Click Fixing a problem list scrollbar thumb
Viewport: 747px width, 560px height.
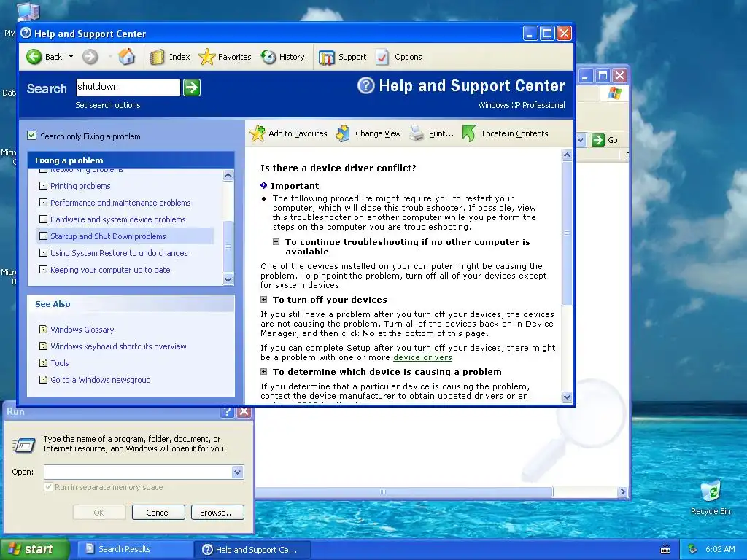point(228,246)
